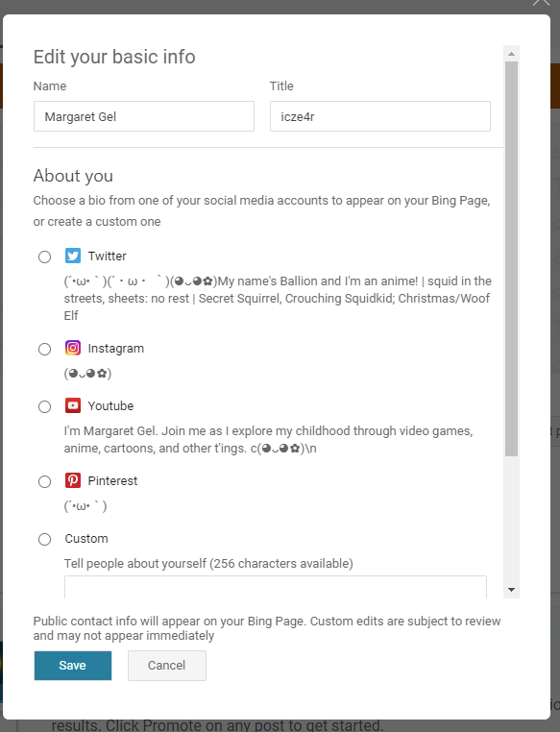Viewport: 560px width, 732px height.
Task: Click the Pinterest logo icon
Action: [73, 480]
